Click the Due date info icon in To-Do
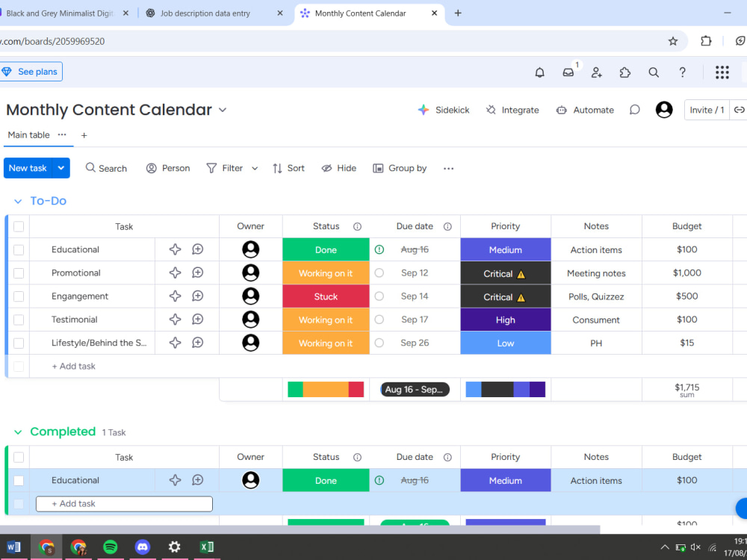The width and height of the screenshot is (747, 560). pos(447,227)
